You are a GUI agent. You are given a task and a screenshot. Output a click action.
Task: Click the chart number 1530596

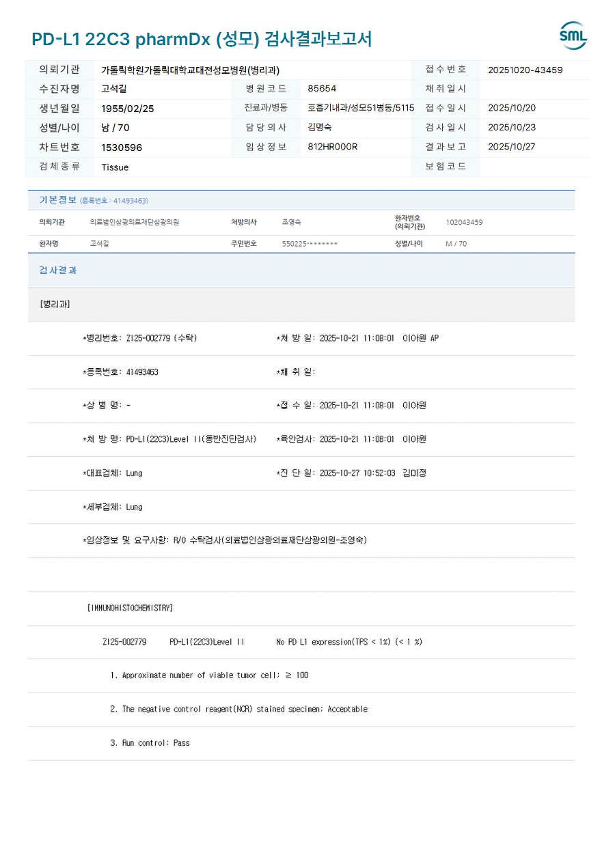click(x=122, y=148)
